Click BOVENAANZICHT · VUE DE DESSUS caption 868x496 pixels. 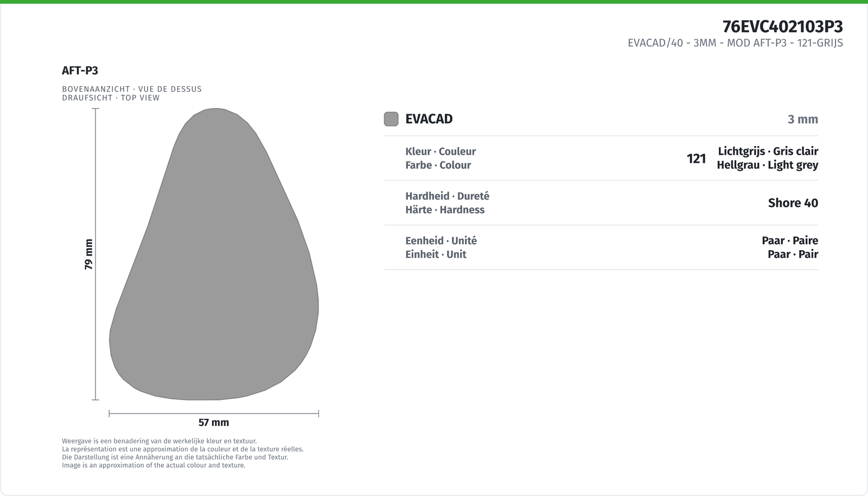pyautogui.click(x=132, y=89)
